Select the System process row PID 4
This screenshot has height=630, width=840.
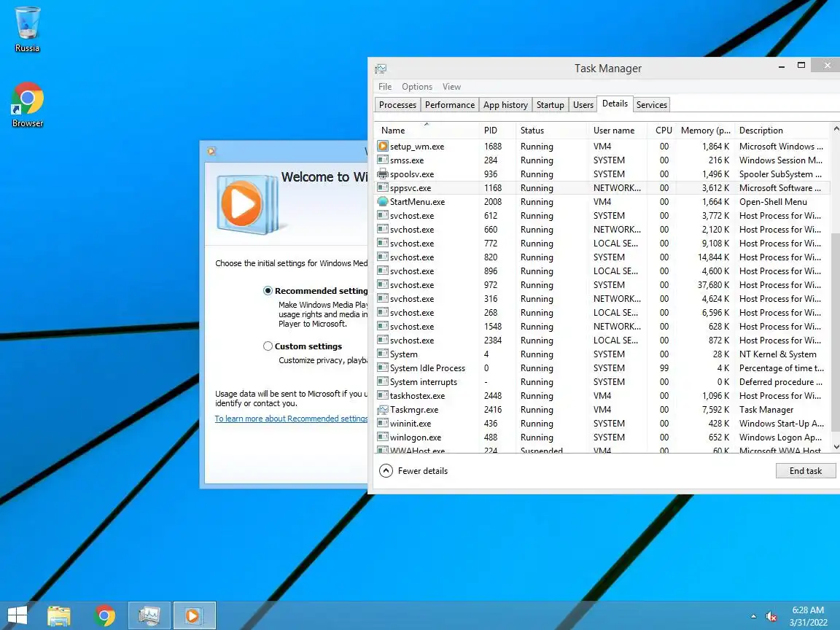602,354
